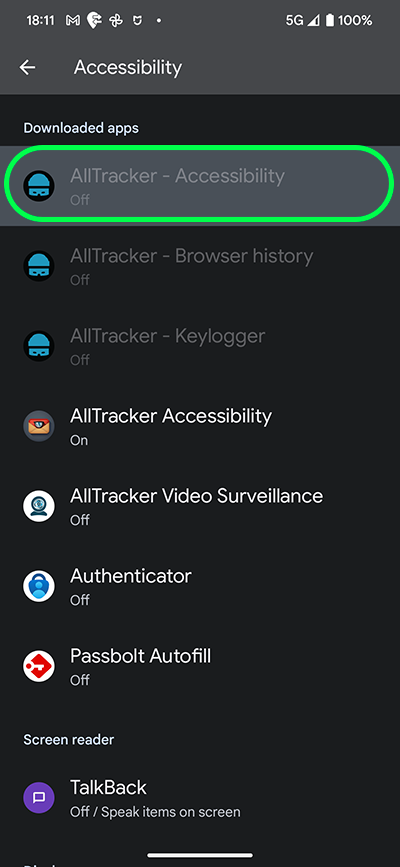Viewport: 400px width, 867px height.
Task: Open TalkBack screen reader settings
Action: [x=200, y=798]
